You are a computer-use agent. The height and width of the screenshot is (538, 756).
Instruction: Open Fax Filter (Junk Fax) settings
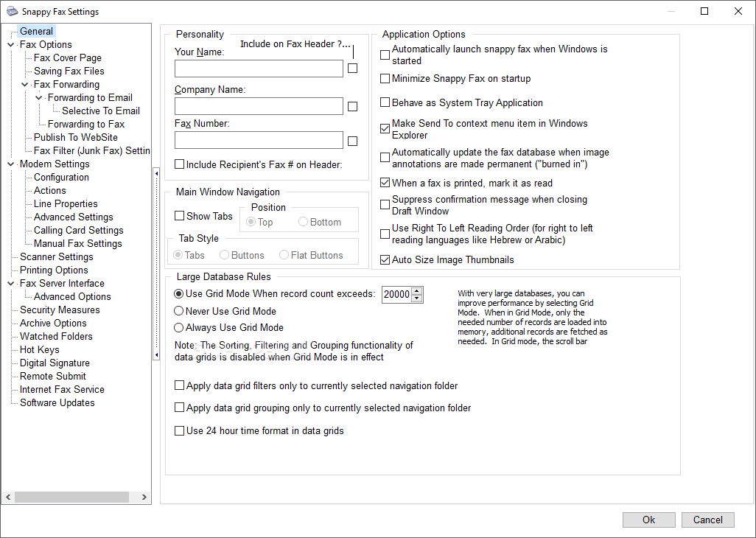tap(91, 150)
